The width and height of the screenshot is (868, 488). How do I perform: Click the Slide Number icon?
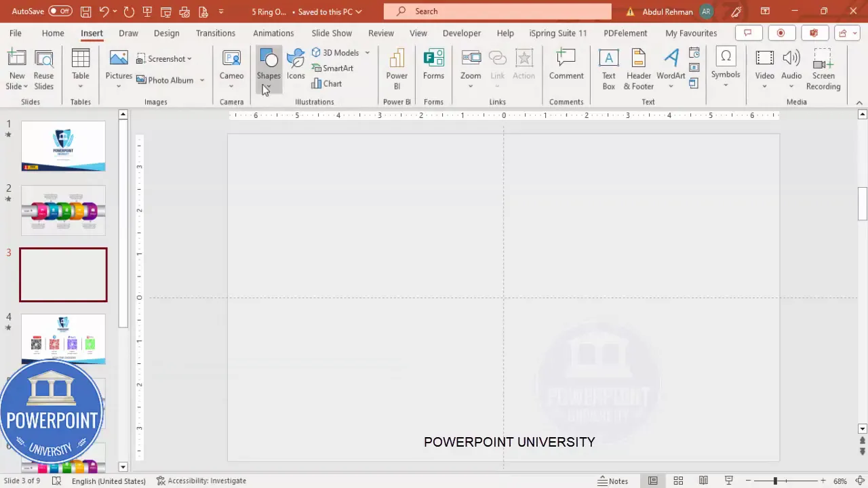pyautogui.click(x=694, y=68)
